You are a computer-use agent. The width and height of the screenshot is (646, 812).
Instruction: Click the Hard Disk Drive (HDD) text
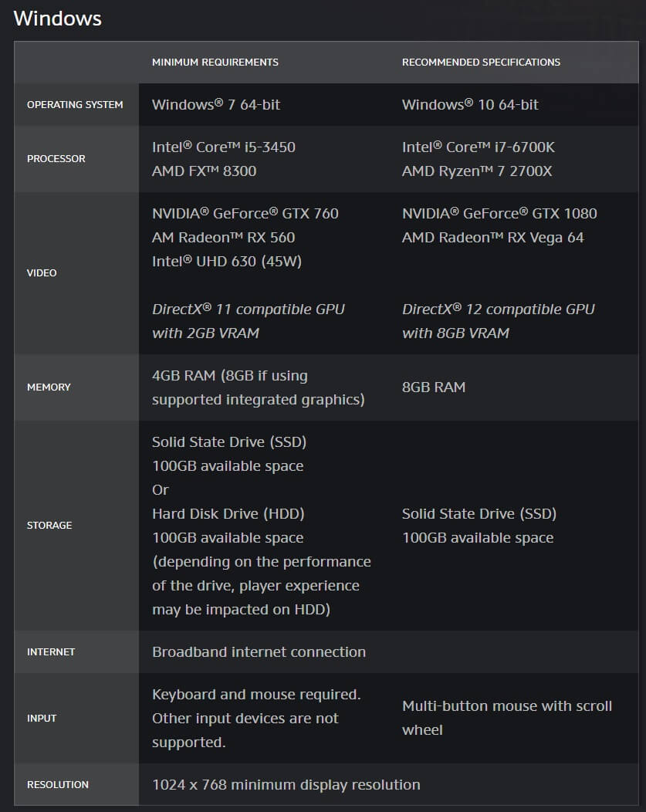[228, 513]
